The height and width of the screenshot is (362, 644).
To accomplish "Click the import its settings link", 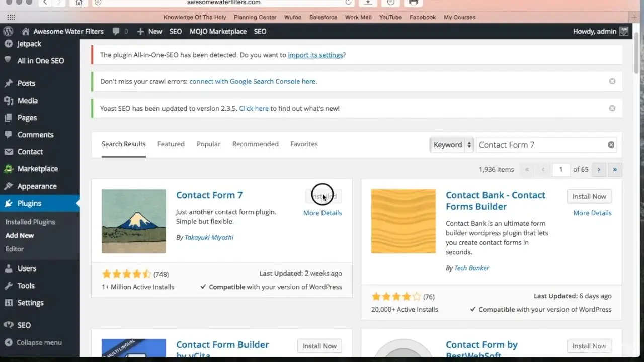I will (315, 55).
